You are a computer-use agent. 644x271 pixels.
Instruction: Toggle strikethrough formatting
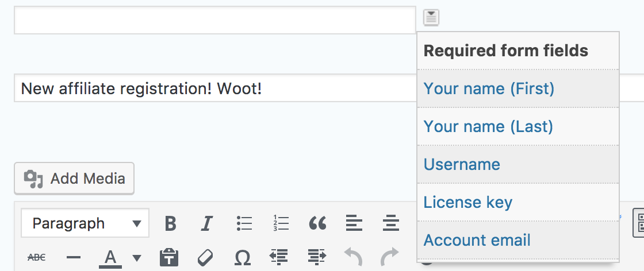point(37,257)
